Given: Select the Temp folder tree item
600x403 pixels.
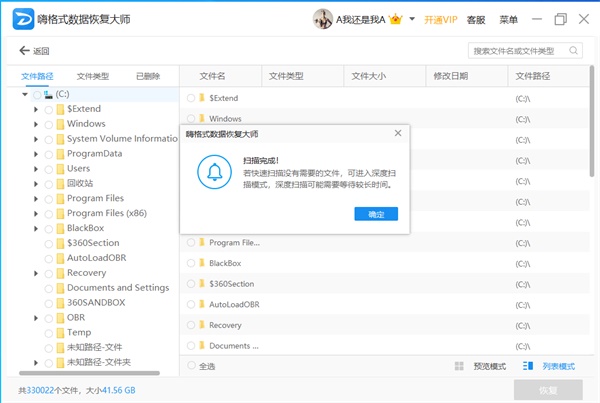Looking at the screenshot, I should (79, 333).
